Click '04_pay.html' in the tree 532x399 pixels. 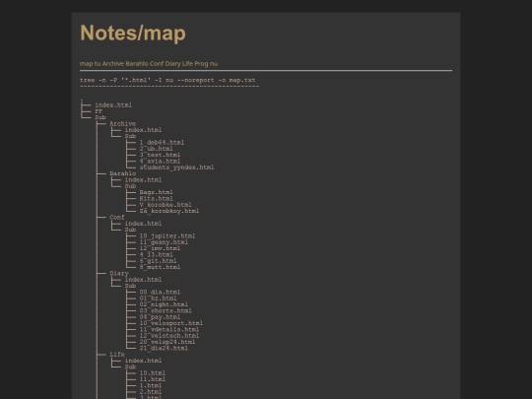pos(160,317)
